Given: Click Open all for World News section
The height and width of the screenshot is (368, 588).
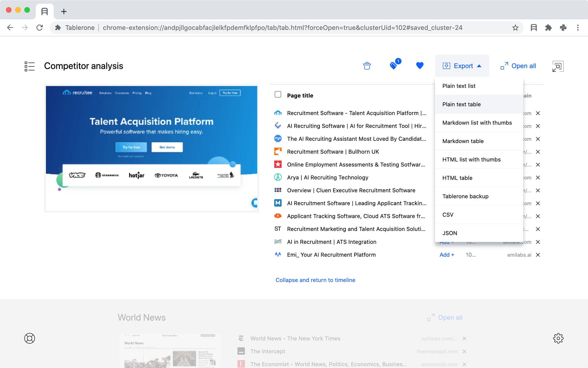Looking at the screenshot, I should pos(445,317).
